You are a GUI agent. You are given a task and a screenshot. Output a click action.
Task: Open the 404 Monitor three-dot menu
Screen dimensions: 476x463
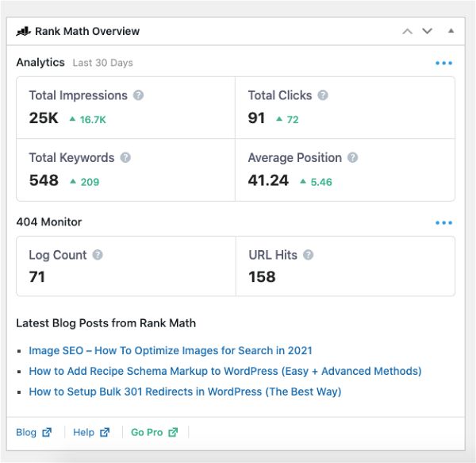click(x=443, y=222)
